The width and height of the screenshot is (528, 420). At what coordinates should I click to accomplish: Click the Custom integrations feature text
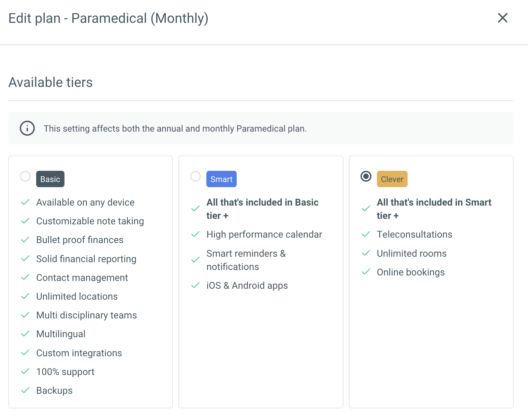[x=79, y=353]
